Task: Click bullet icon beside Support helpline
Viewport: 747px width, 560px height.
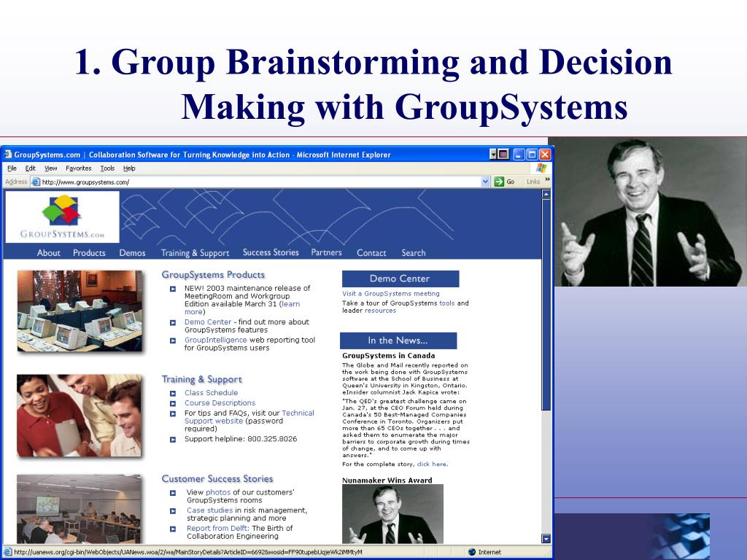Action: pyautogui.click(x=173, y=440)
